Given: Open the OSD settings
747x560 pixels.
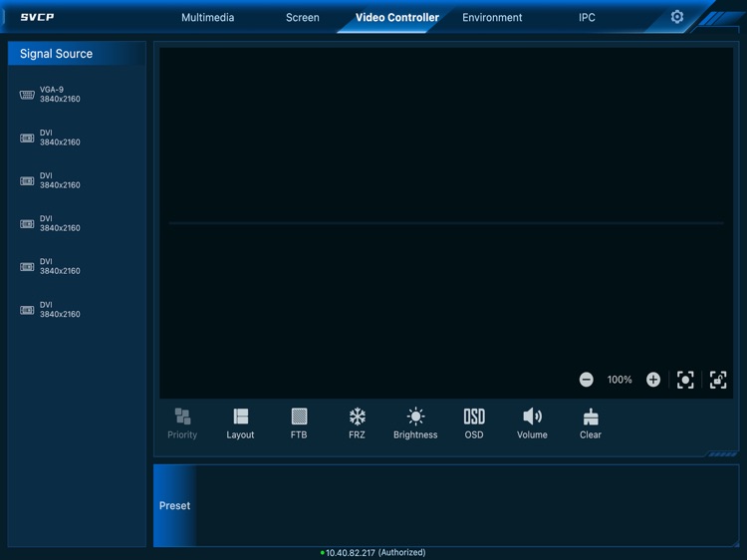Looking at the screenshot, I should pos(474,423).
